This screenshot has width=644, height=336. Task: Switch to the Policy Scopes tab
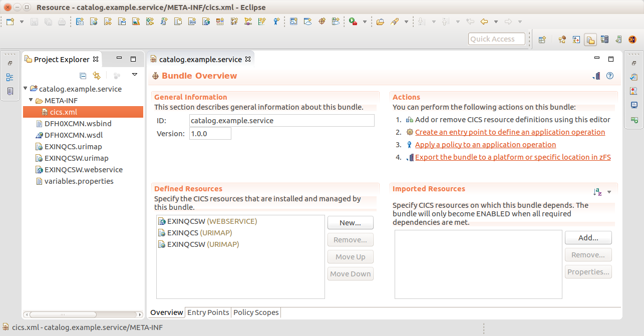point(256,312)
